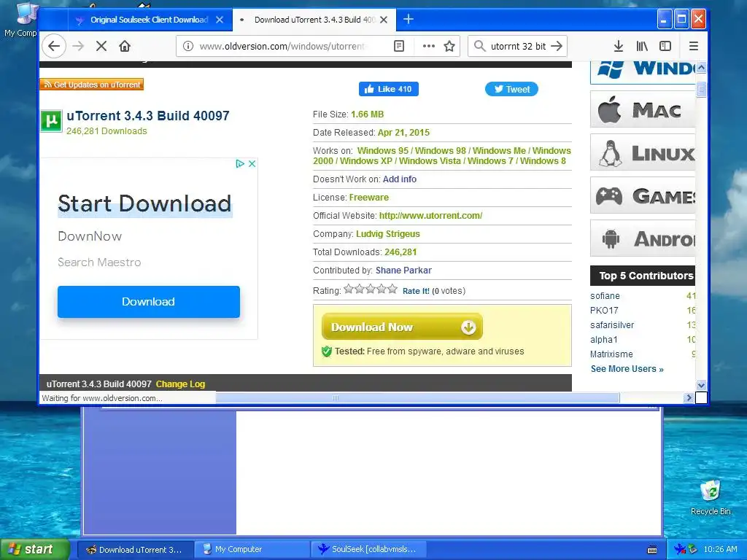
Task: Open contributor alpha1's profile
Action: point(603,340)
